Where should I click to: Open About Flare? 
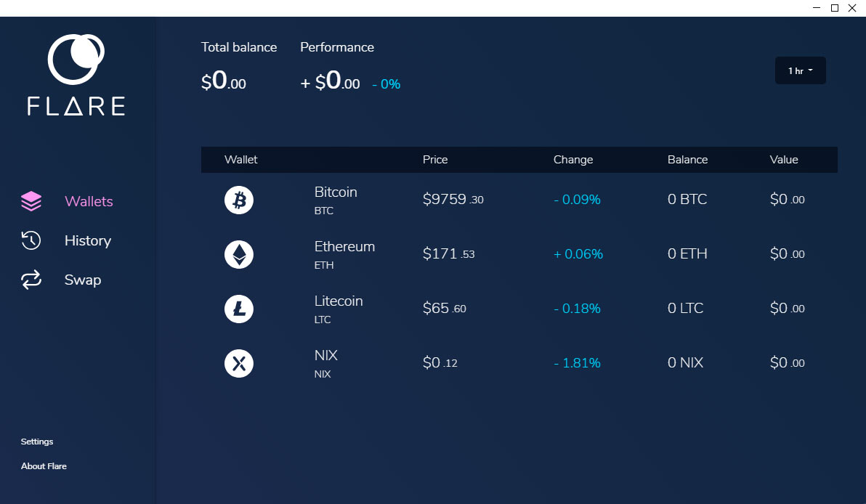coord(44,466)
